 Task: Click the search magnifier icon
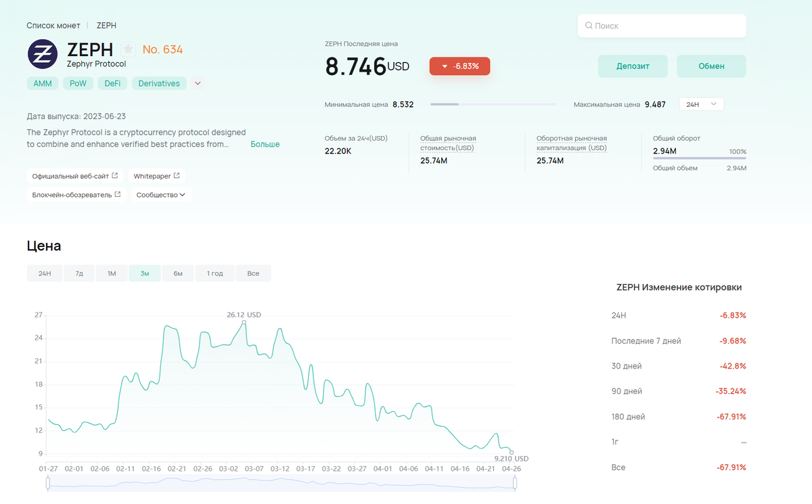[589, 26]
